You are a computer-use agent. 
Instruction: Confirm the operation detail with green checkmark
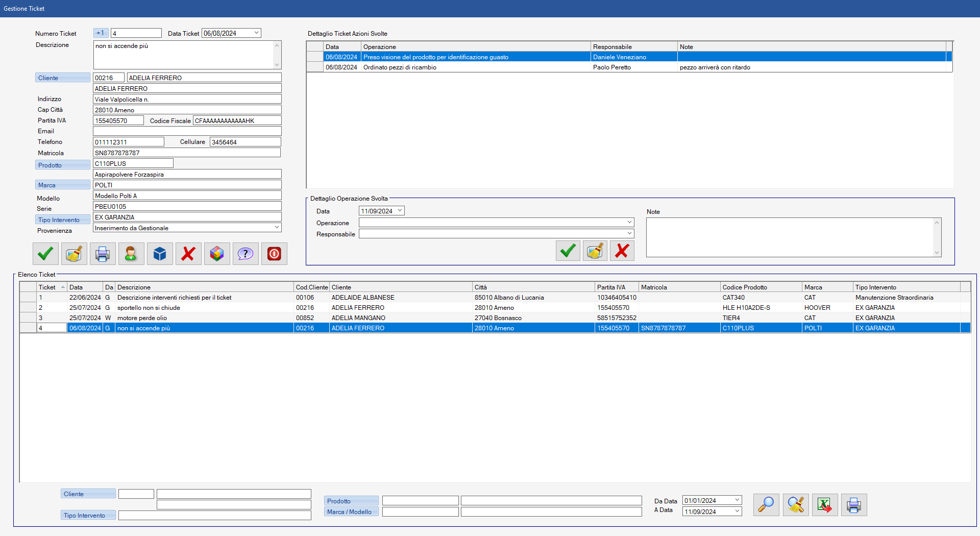pyautogui.click(x=568, y=251)
